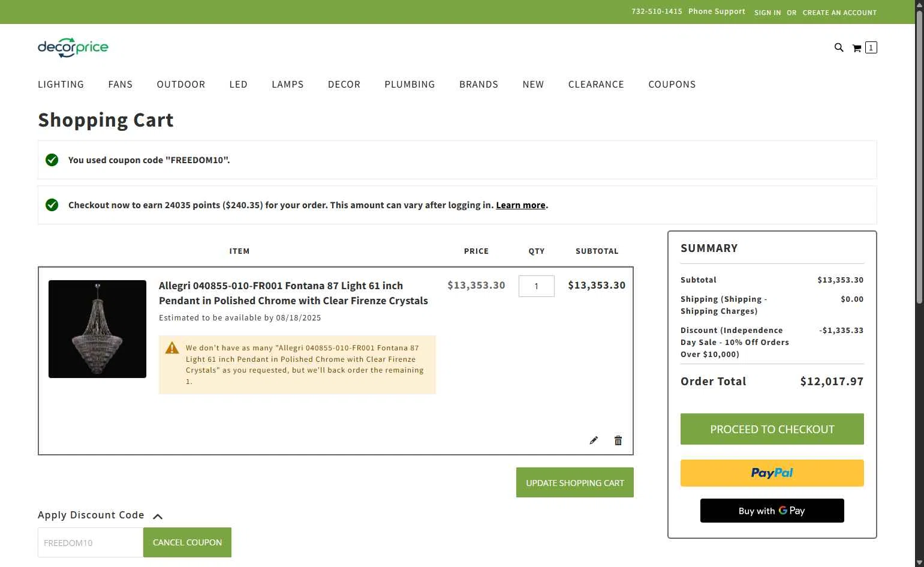
Task: Open the Coupons menu
Action: [672, 85]
